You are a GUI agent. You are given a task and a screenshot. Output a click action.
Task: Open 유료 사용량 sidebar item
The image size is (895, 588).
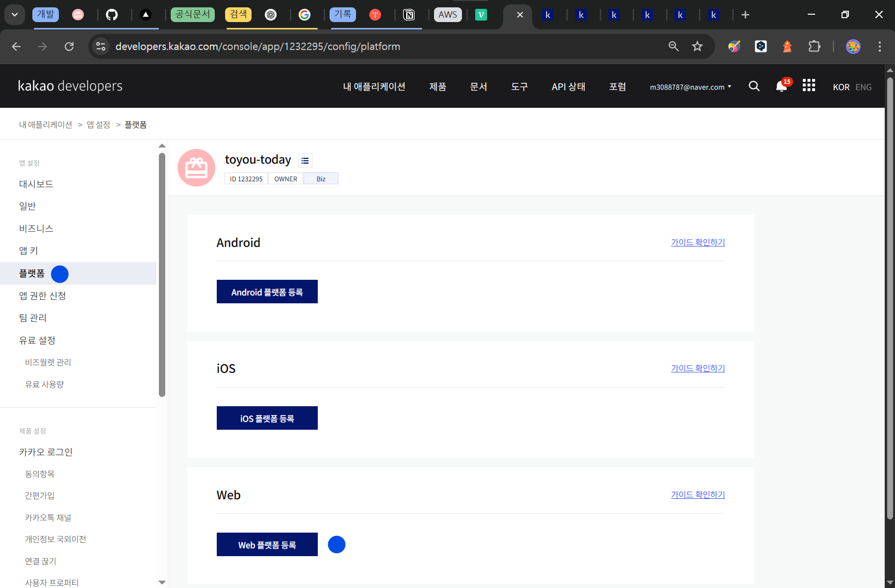click(45, 385)
